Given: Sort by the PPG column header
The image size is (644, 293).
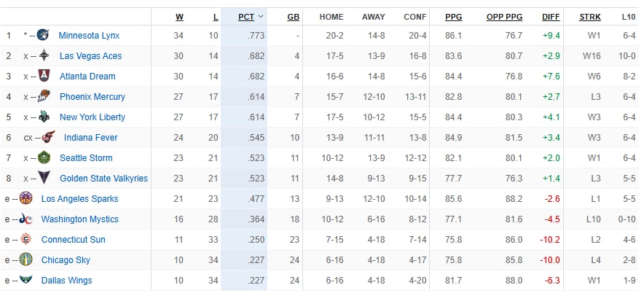Looking at the screenshot, I should point(453,17).
